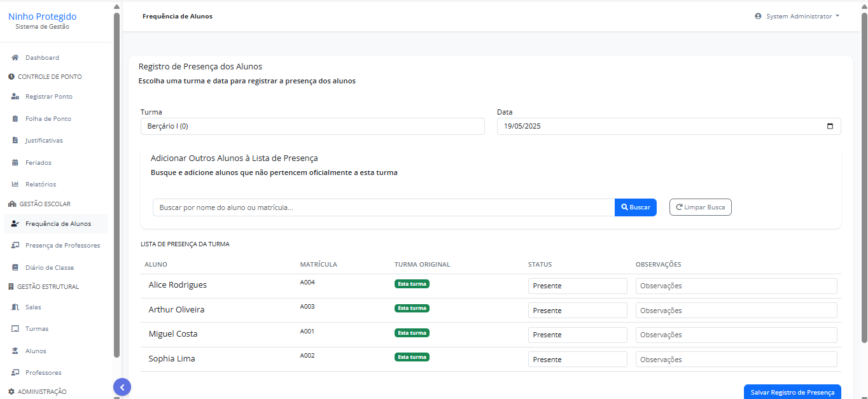
Task: Open the Turmas page
Action: [37, 329]
